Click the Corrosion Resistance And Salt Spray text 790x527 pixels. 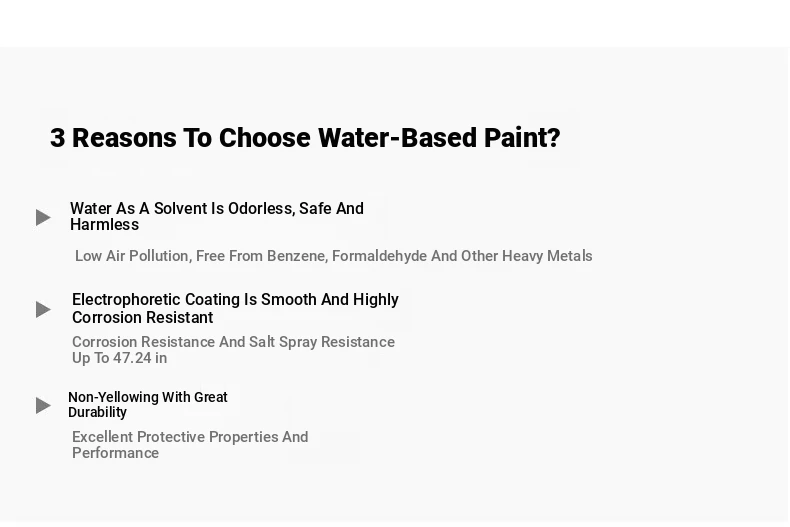pyautogui.click(x=233, y=342)
